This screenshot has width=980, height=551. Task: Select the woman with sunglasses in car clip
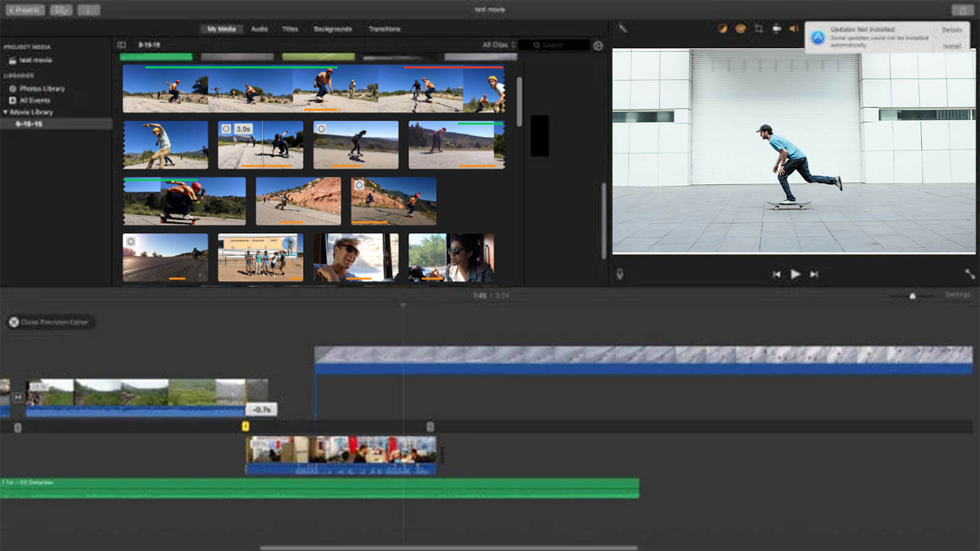[451, 257]
